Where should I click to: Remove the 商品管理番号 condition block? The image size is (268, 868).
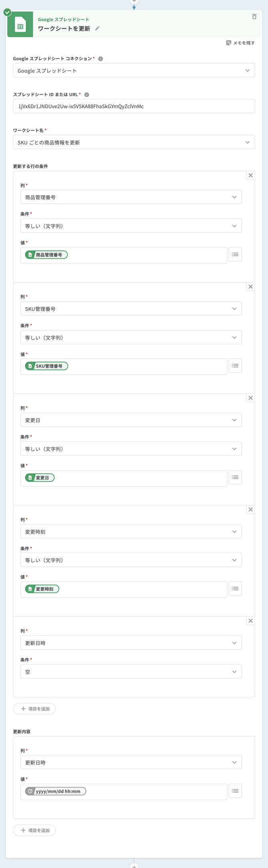[250, 175]
